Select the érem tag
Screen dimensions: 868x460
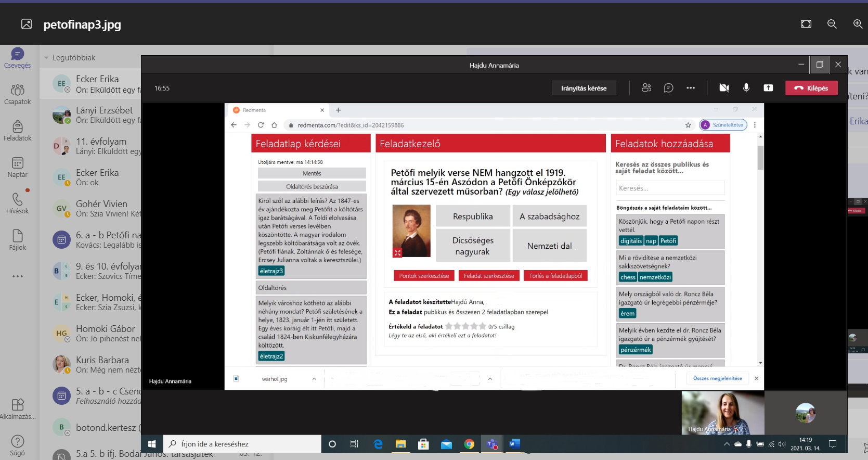pos(628,314)
